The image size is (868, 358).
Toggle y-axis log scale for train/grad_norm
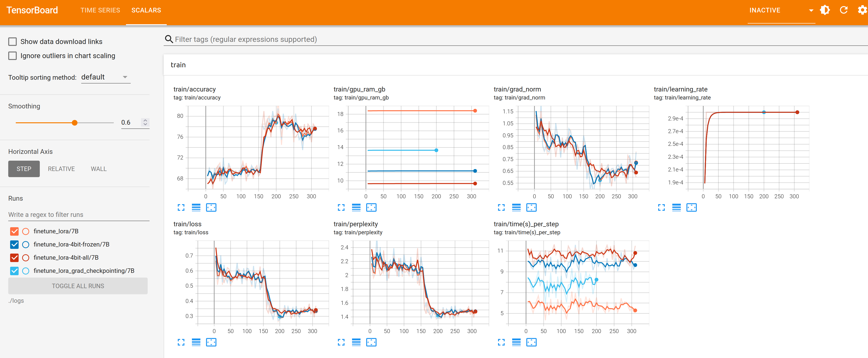coord(516,208)
